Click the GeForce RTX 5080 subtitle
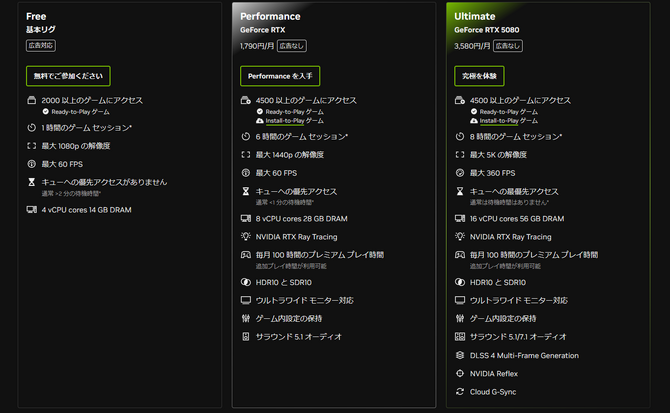670x413 pixels. tap(487, 30)
